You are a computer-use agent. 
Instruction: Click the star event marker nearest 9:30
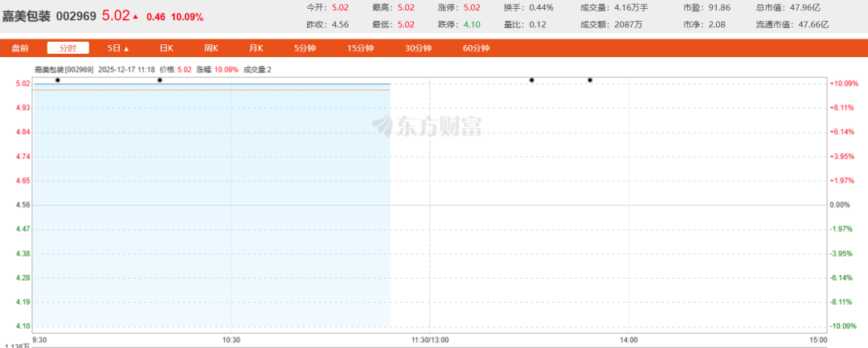[x=58, y=80]
